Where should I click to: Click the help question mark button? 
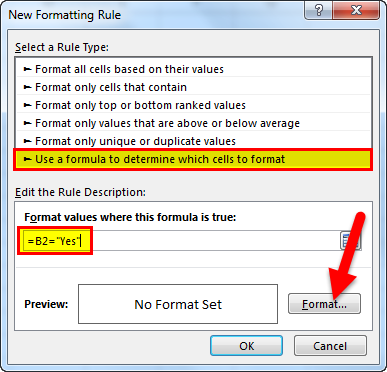click(x=318, y=11)
